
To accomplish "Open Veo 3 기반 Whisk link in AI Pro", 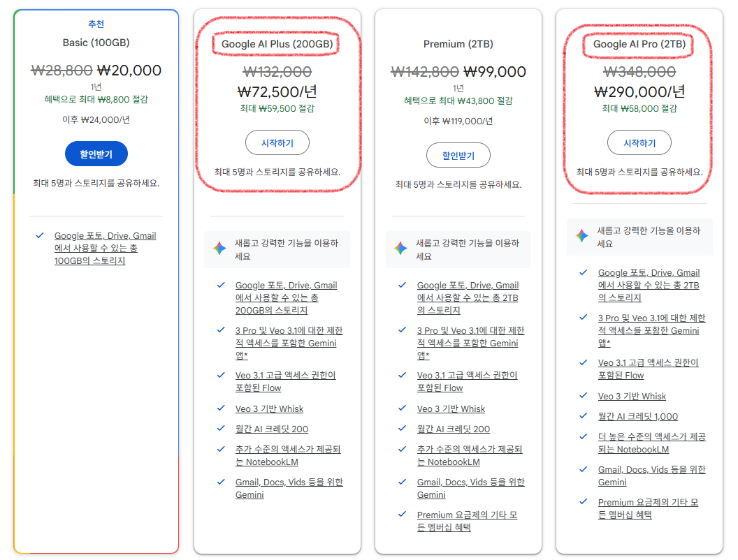I will click(632, 396).
